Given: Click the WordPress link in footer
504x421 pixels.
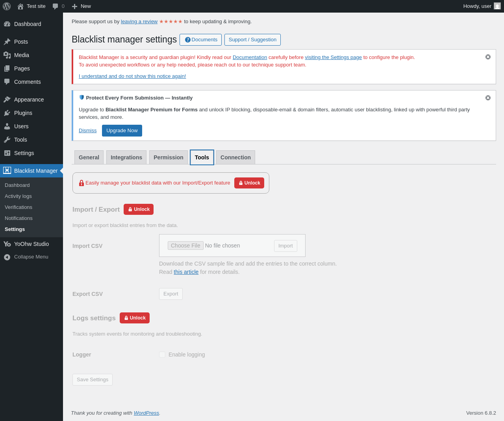Looking at the screenshot, I should point(146,413).
